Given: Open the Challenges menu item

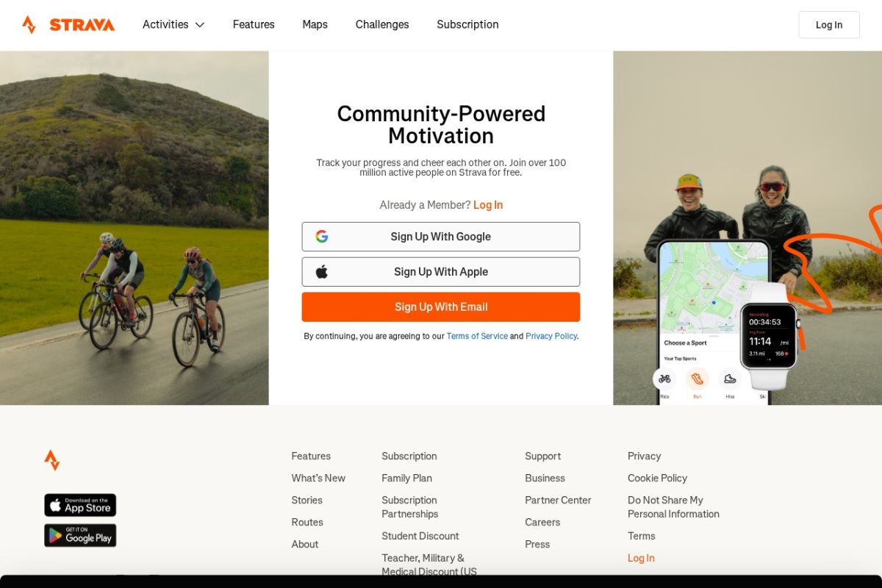Looking at the screenshot, I should (382, 24).
